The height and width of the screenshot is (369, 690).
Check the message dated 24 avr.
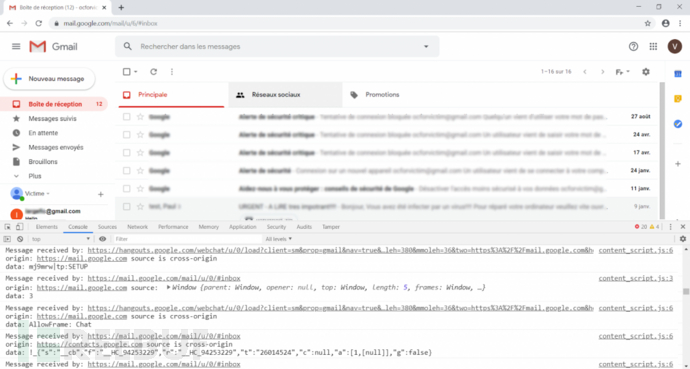(x=127, y=135)
